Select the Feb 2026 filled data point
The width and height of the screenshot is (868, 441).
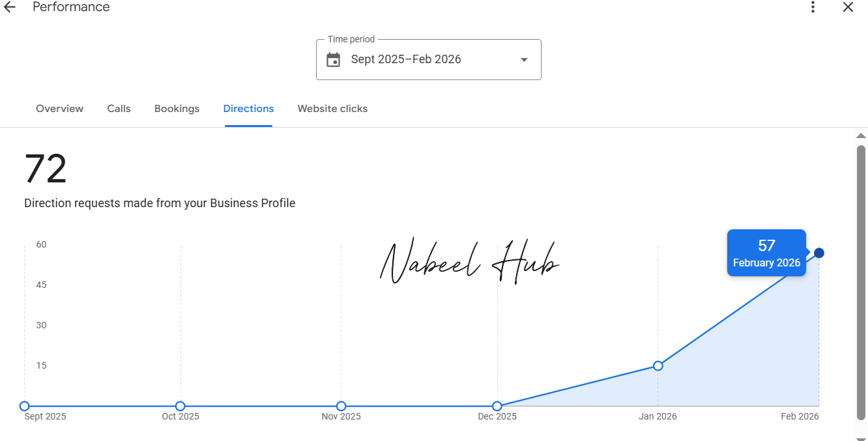819,253
